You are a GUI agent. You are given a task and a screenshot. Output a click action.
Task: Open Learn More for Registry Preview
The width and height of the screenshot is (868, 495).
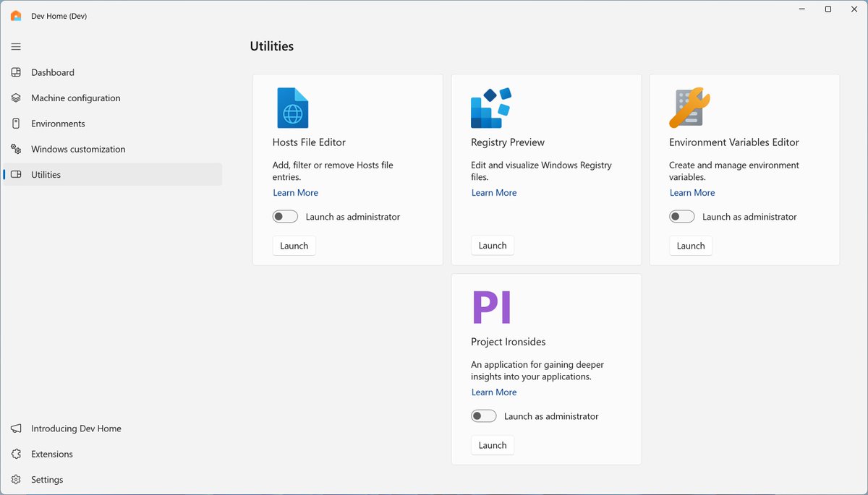[x=494, y=193]
